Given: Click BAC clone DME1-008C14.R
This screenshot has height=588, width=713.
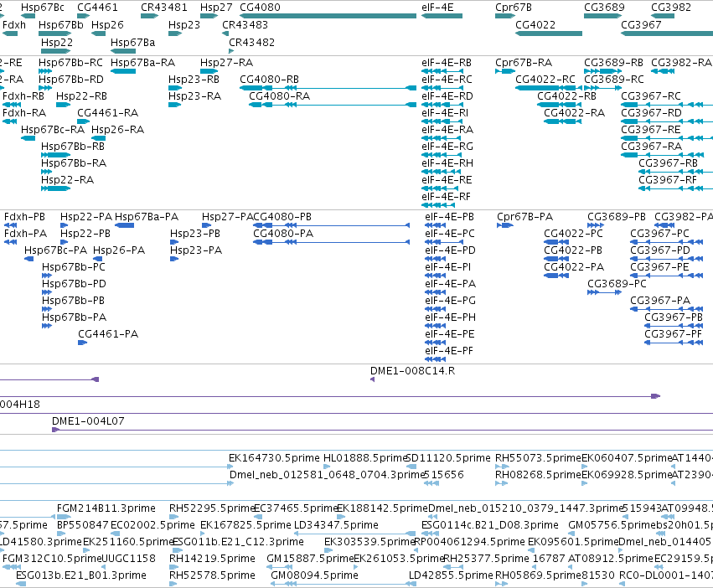Looking at the screenshot, I should click(412, 370).
